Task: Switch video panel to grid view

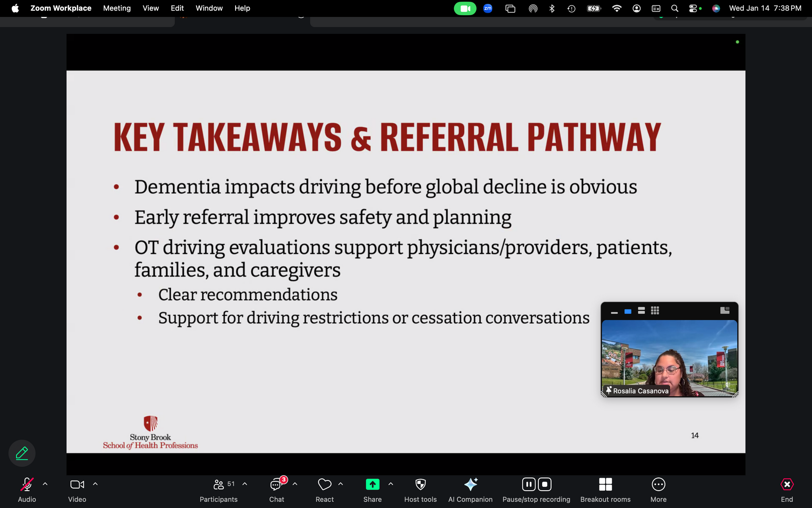Action: point(655,311)
